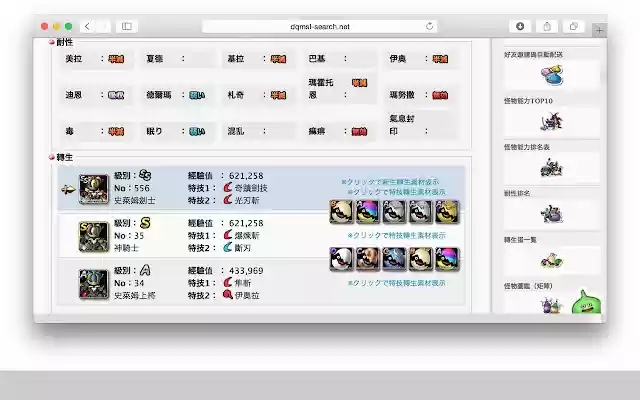Click the slime trio icon under 好友邀請島自動配送

pyautogui.click(x=552, y=76)
